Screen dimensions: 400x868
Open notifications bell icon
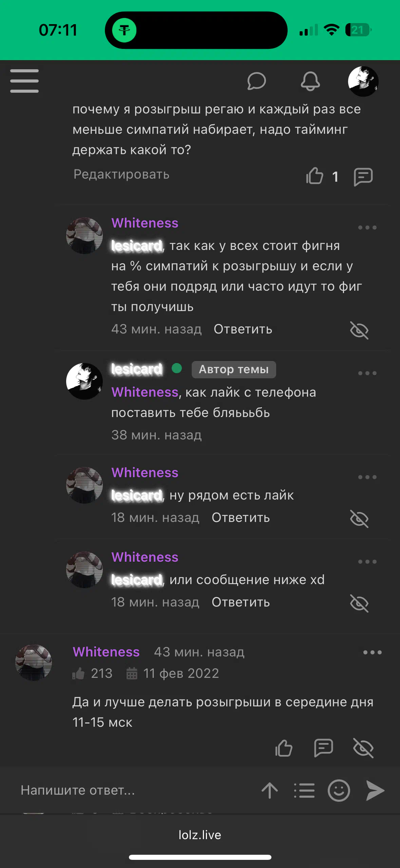pyautogui.click(x=310, y=81)
